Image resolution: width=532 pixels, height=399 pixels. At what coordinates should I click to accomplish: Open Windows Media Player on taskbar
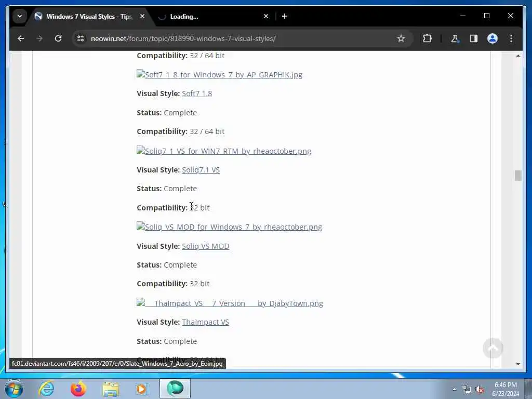pos(142,389)
